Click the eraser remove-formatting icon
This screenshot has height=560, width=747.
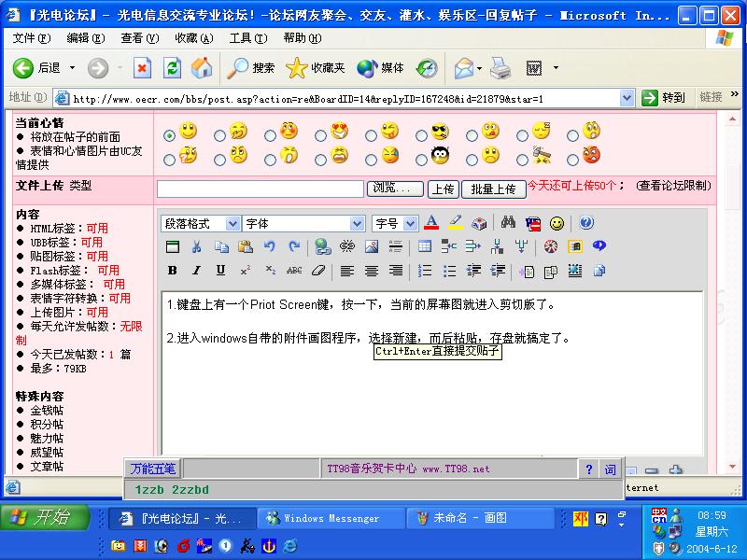tap(318, 271)
